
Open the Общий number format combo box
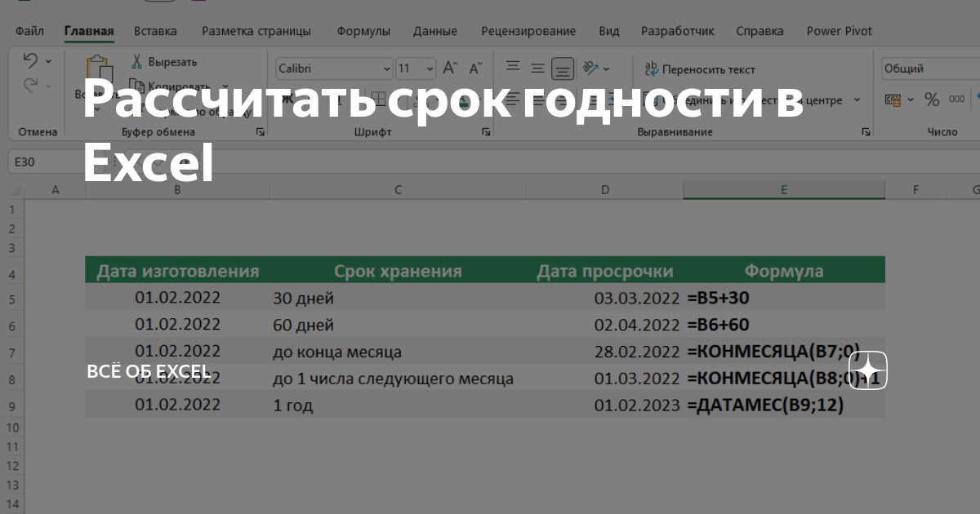[930, 69]
